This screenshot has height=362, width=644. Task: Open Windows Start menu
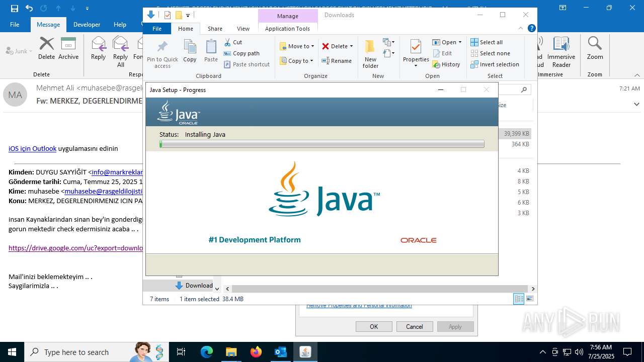[x=12, y=352]
